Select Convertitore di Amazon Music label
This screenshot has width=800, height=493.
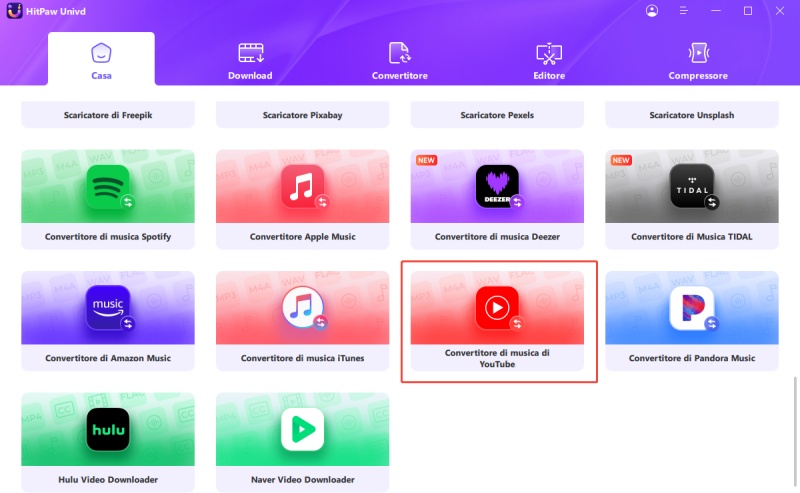point(108,358)
